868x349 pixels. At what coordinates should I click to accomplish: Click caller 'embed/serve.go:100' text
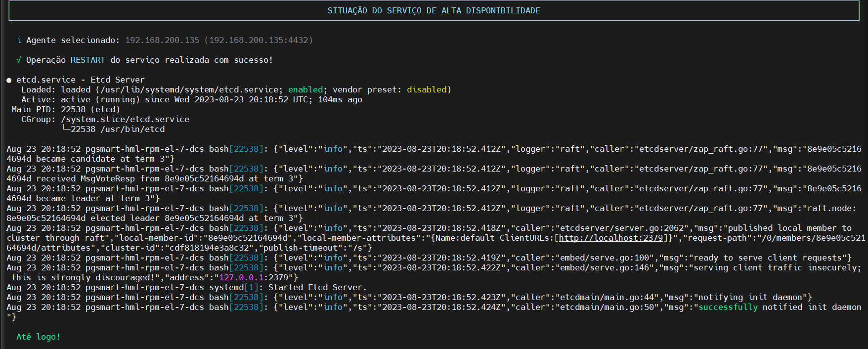tap(605, 258)
